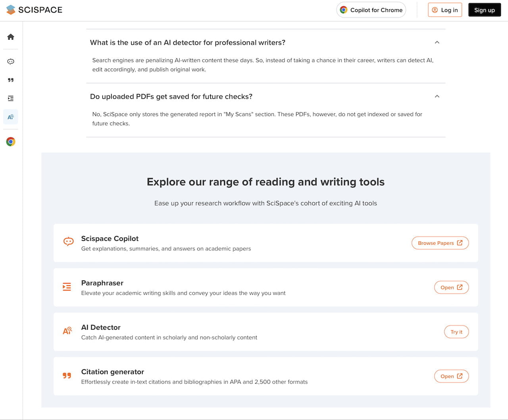Click the SciSpace logo in header

[x=35, y=10]
